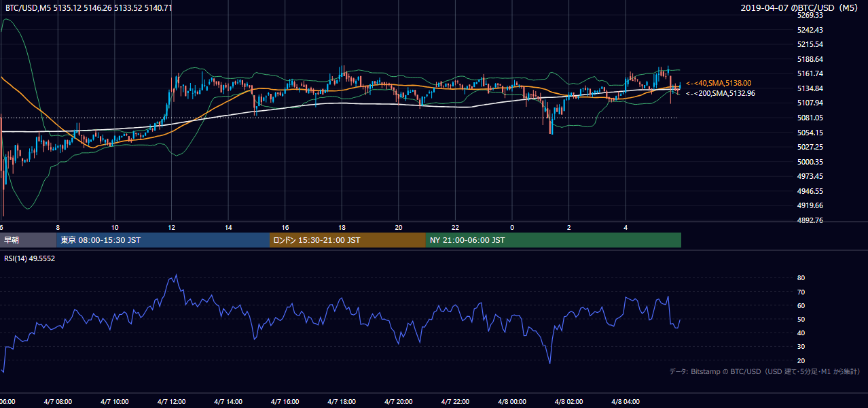Click the 4/7 16:00 time axis label

tap(285, 402)
